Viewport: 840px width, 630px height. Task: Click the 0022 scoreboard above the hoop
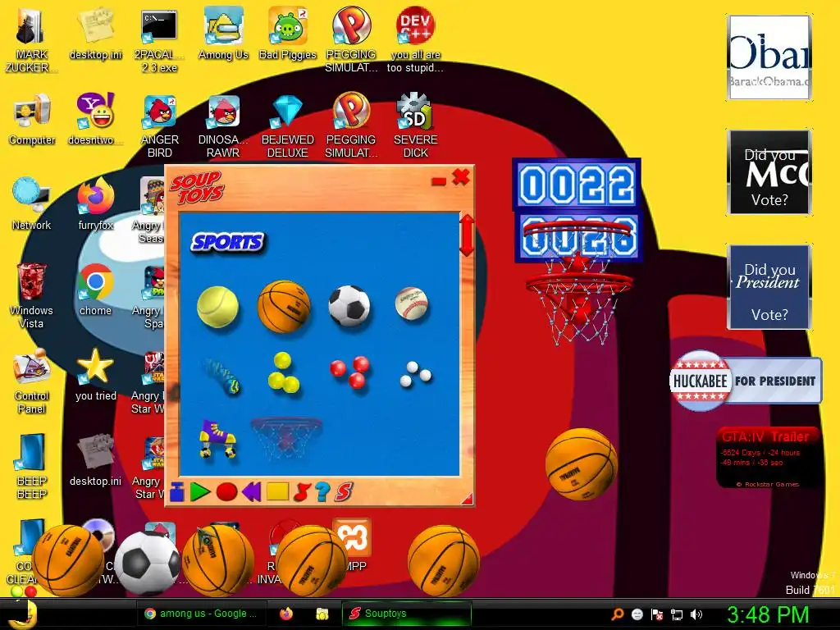point(577,185)
